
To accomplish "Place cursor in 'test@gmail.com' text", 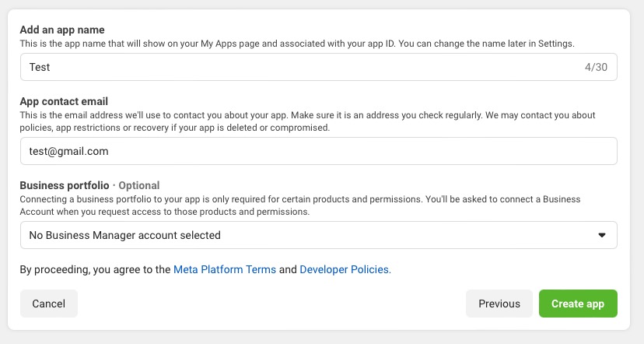I will click(68, 151).
